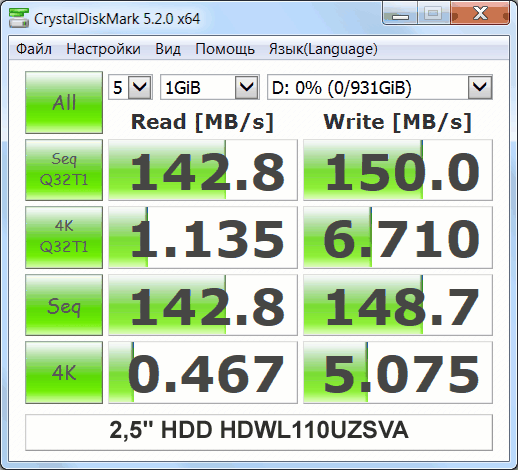Run the Seq benchmark button

[64, 305]
